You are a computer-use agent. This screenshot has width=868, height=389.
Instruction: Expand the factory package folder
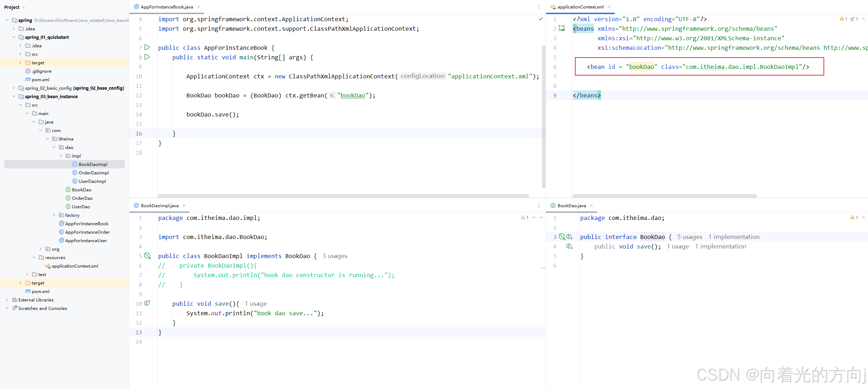(54, 215)
